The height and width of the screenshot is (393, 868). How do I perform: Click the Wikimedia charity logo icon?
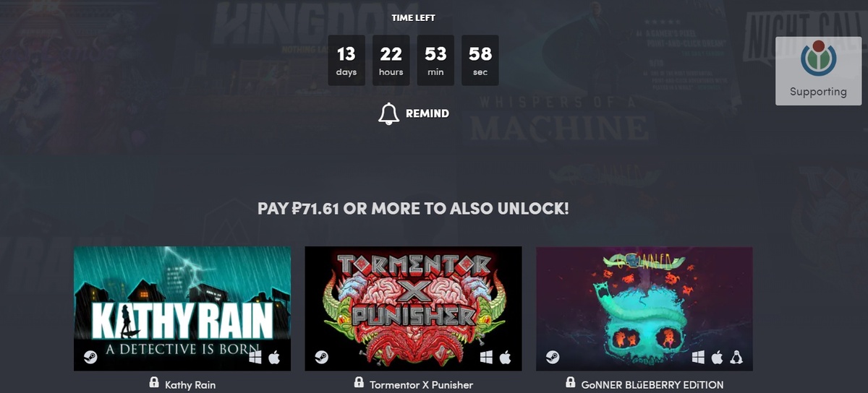point(818,59)
